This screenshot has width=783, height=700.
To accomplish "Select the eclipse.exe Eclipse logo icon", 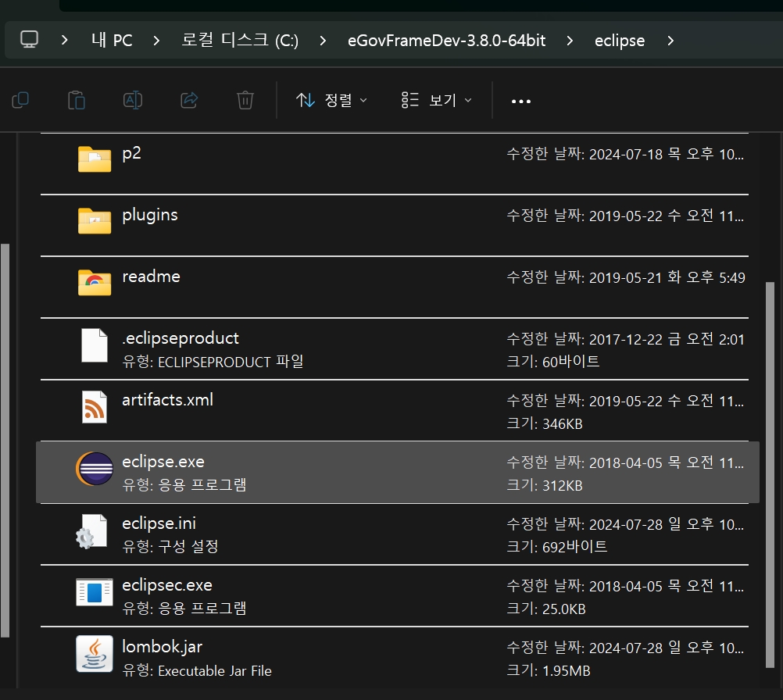I will [x=95, y=468].
